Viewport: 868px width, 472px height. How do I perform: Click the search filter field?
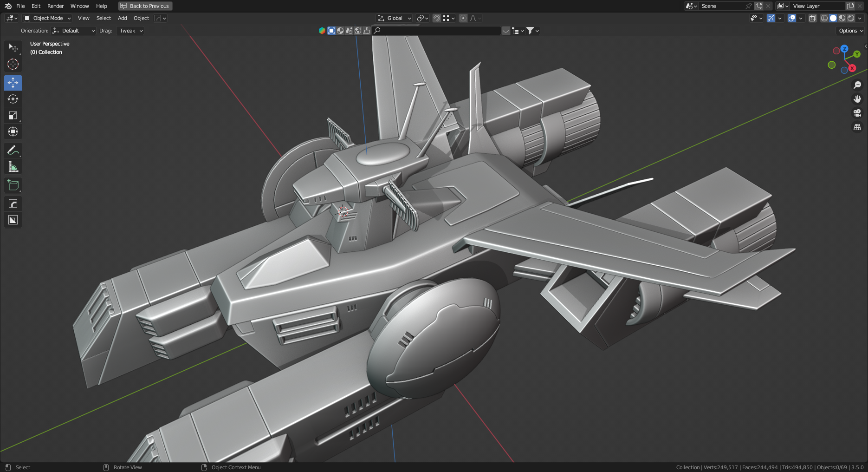[436, 31]
